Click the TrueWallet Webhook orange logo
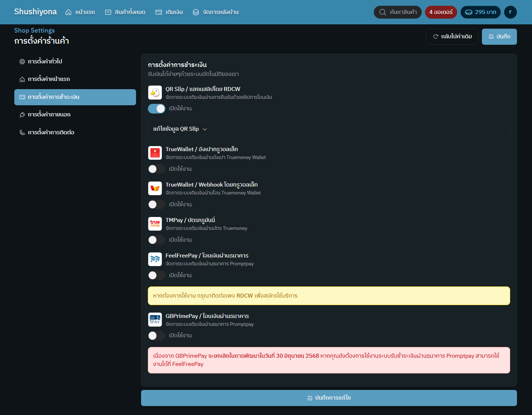 coord(155,188)
